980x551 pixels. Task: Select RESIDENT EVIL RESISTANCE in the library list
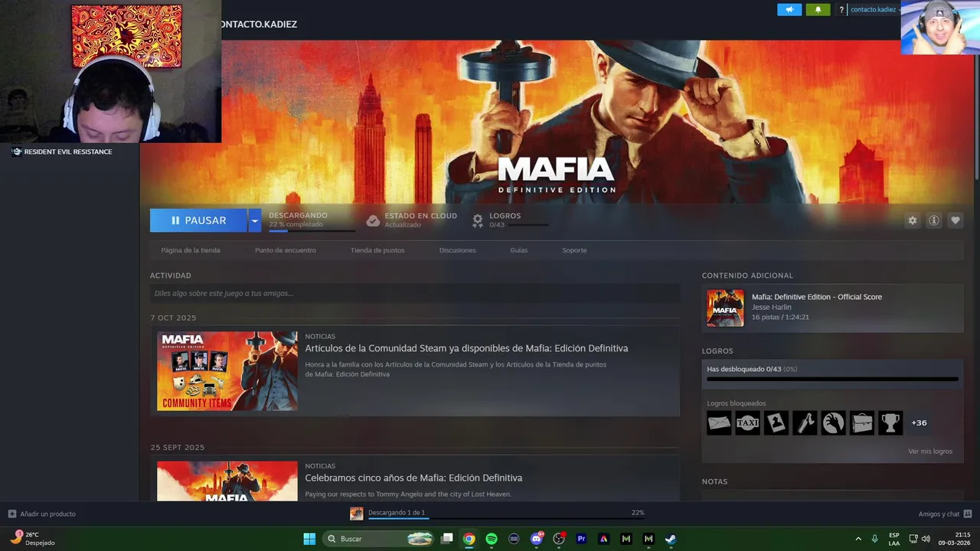pyautogui.click(x=67, y=152)
